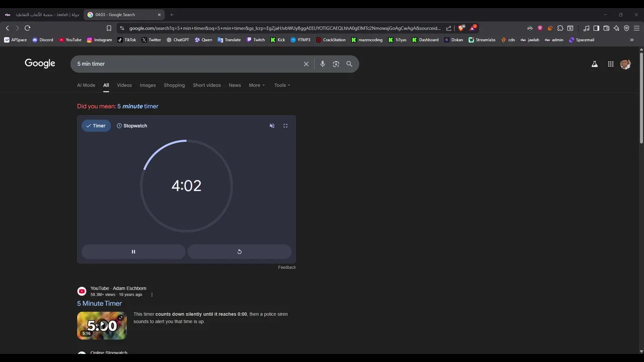Open News results
This screenshot has width=644, height=362.
(x=235, y=85)
